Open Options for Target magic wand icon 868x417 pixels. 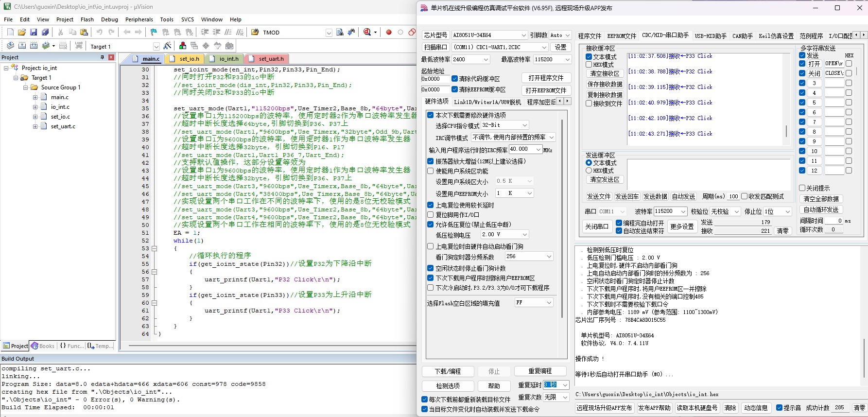167,46
